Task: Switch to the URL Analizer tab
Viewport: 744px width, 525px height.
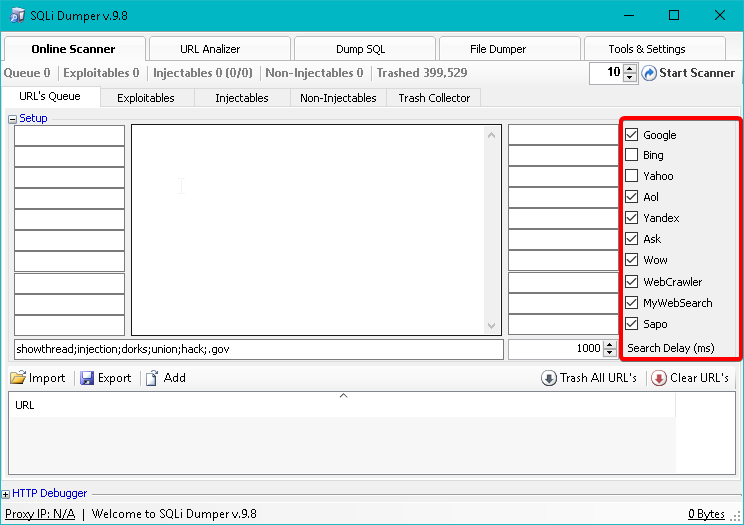Action: click(x=220, y=49)
